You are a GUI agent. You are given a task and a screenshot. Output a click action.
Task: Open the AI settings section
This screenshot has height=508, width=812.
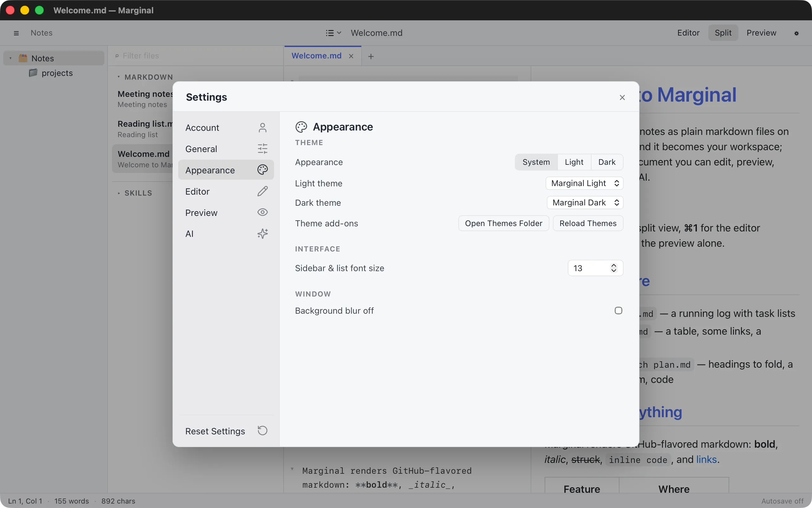click(x=226, y=234)
